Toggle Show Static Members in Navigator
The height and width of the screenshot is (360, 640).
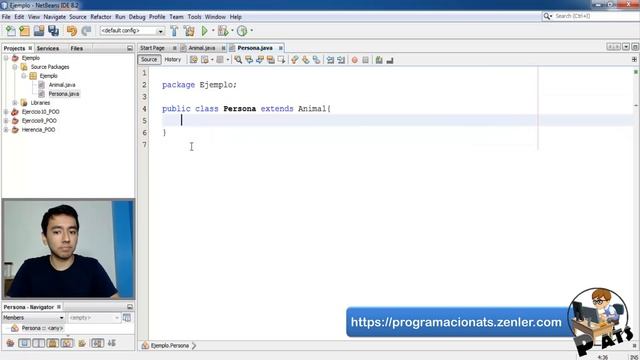pyautogui.click(x=39, y=343)
